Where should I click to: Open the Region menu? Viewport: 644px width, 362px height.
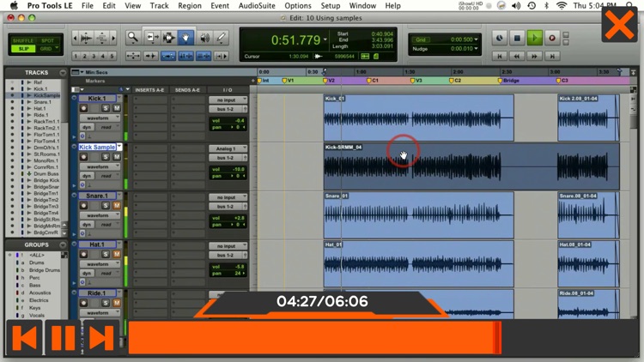pos(190,6)
